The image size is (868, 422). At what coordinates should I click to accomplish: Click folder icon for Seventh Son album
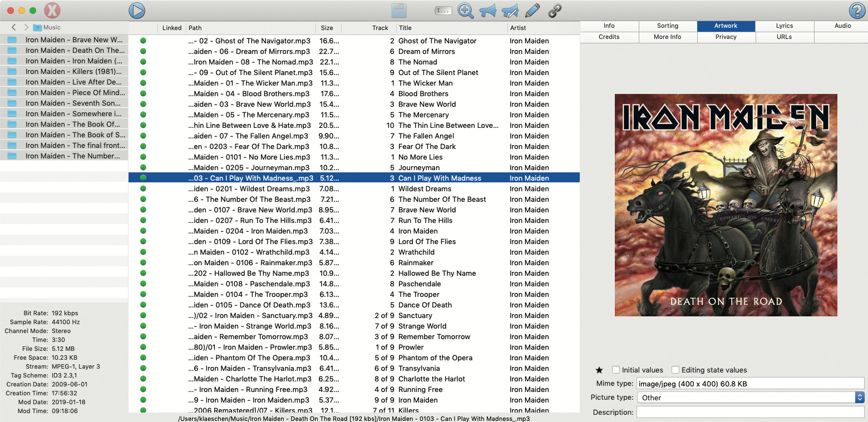pos(12,103)
